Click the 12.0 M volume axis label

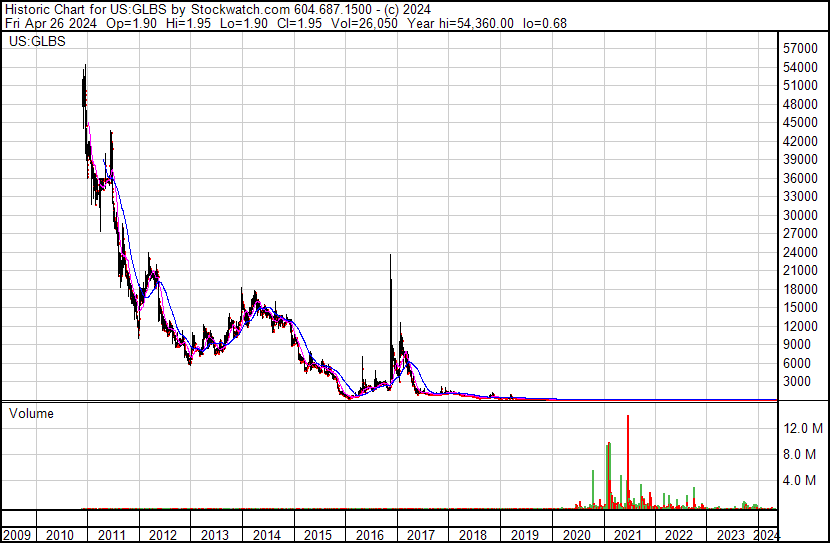[804, 428]
